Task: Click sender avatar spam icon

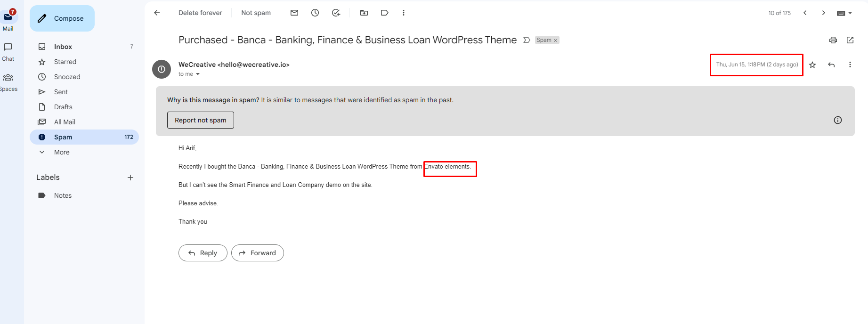Action: [x=162, y=69]
